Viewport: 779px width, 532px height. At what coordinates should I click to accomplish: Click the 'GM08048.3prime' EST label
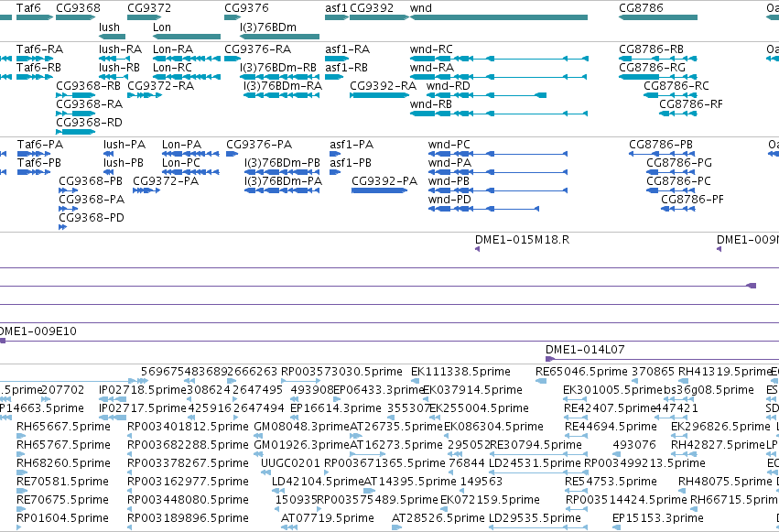pos(302,426)
